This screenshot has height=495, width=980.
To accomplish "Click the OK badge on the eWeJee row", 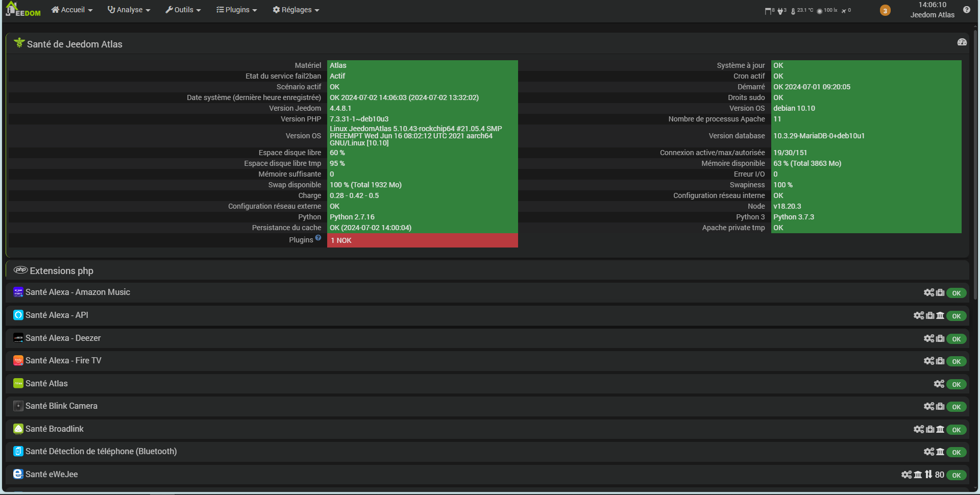I will coord(957,475).
